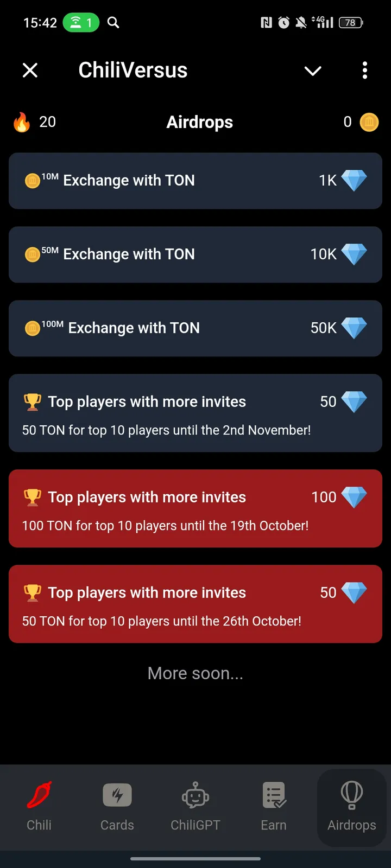The width and height of the screenshot is (391, 868).
Task: Go to the Earn checklist tab
Action: tap(274, 806)
